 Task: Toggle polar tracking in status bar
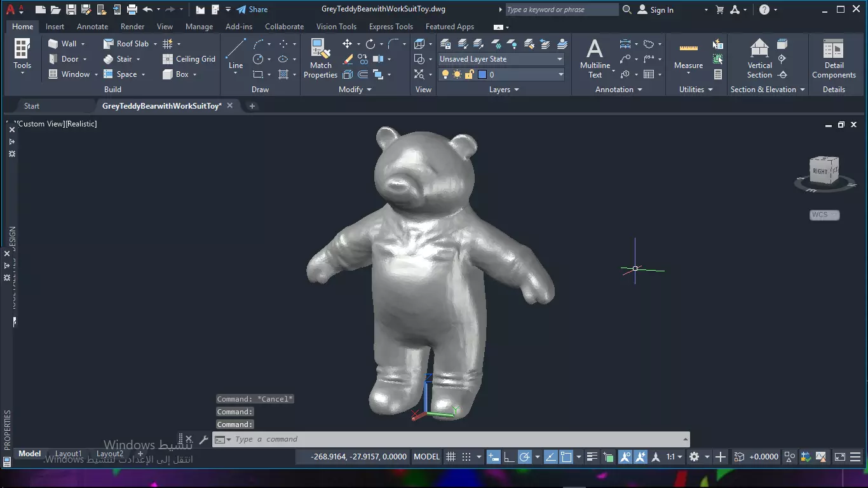(525, 456)
